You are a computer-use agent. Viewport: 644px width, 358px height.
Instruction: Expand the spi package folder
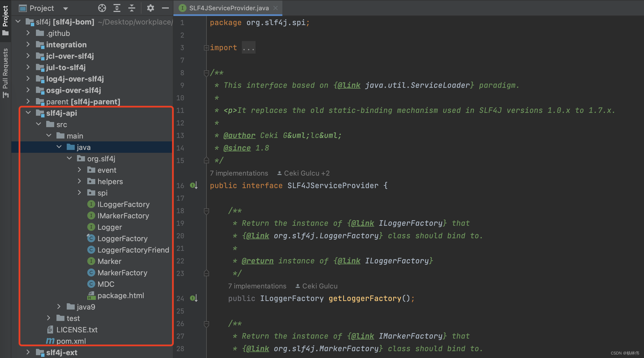point(80,193)
